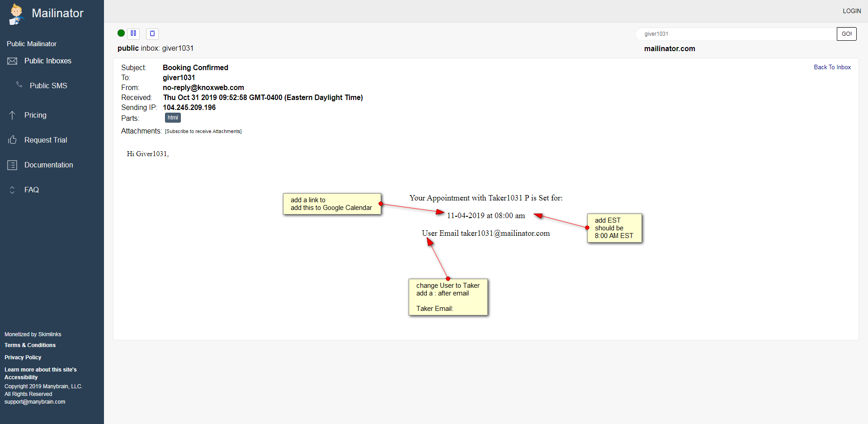
Task: Click the Request Trial thumbs-up icon
Action: 12,140
